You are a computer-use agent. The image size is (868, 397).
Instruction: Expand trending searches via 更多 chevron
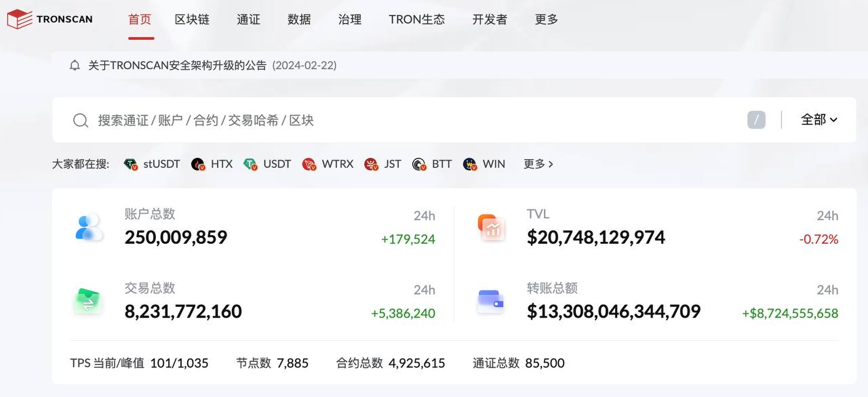tap(538, 164)
